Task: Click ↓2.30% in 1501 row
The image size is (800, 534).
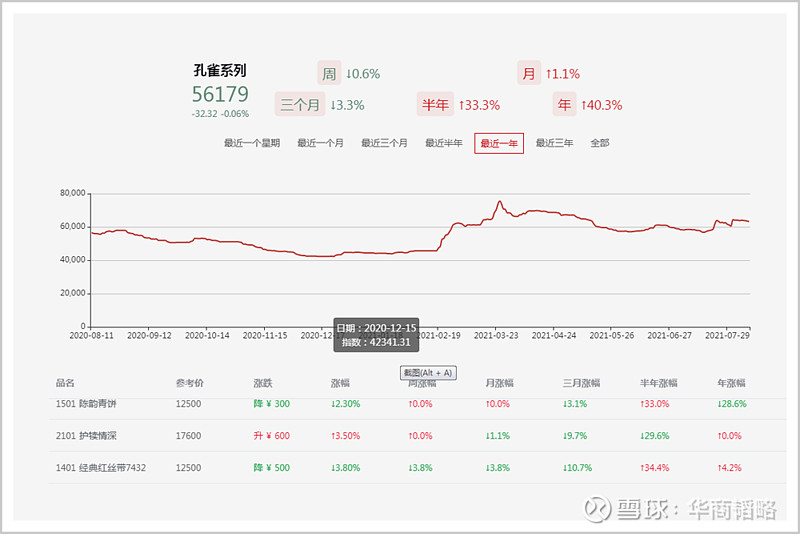Action: (x=345, y=404)
